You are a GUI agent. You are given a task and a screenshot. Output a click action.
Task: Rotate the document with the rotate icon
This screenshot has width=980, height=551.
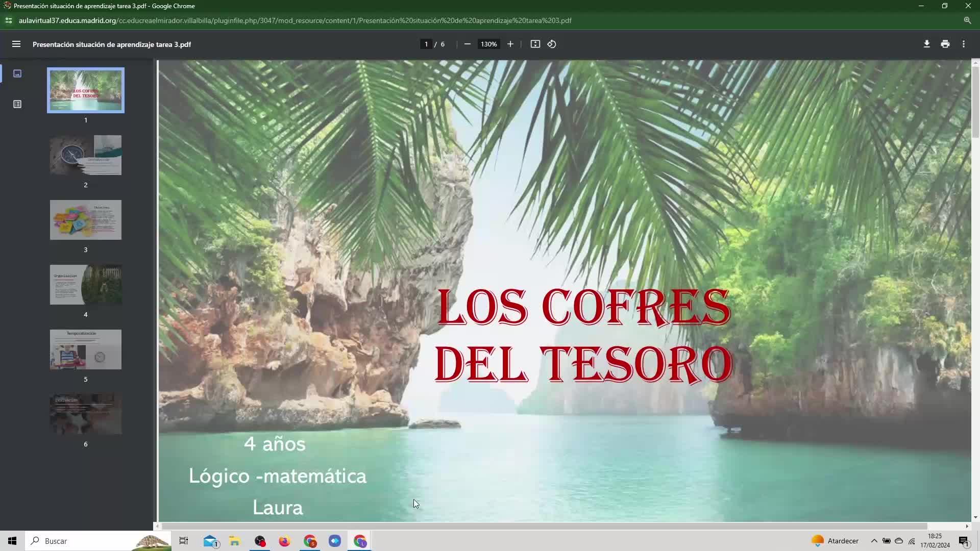tap(552, 44)
